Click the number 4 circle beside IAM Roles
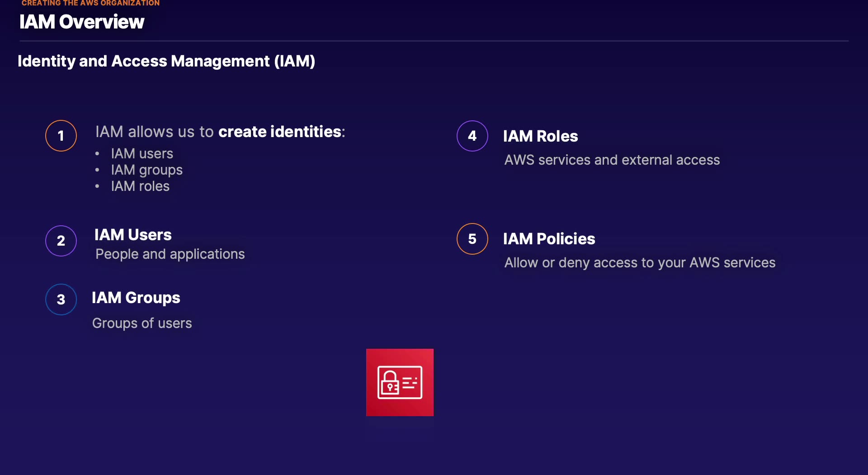The image size is (868, 475). click(472, 136)
